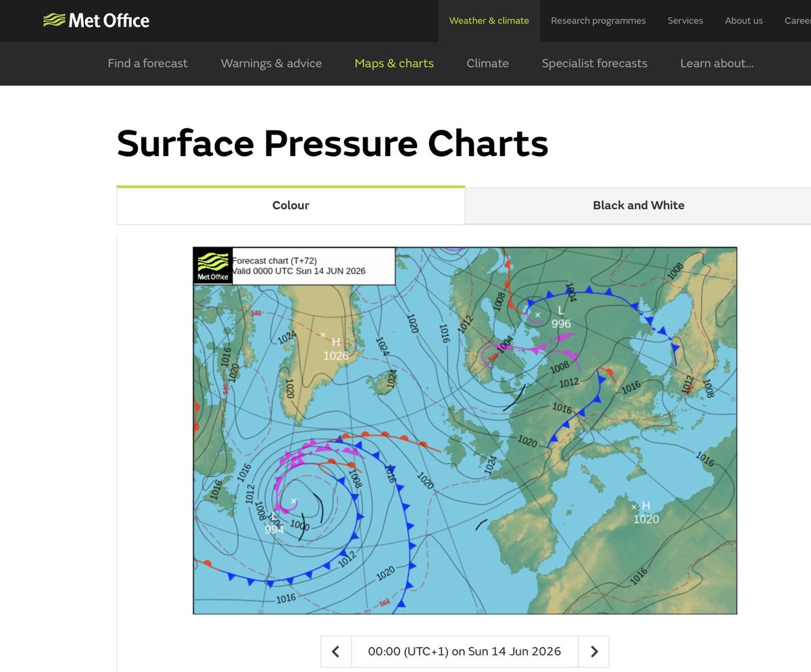Open Research programmes menu

click(598, 21)
